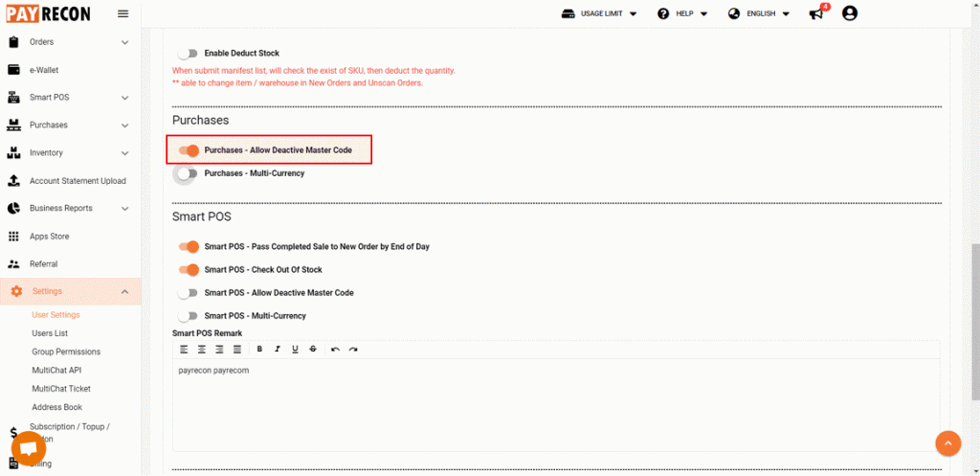Click the Apps Store grid icon

(x=13, y=237)
